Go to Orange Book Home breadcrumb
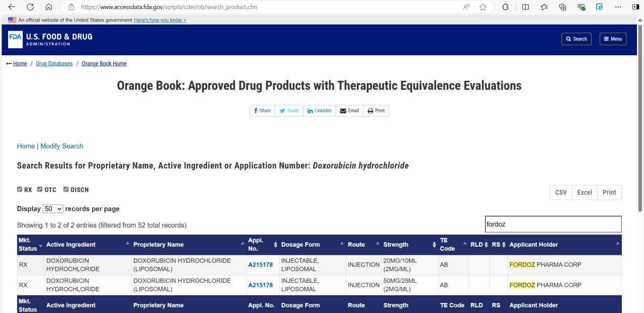 (104, 64)
